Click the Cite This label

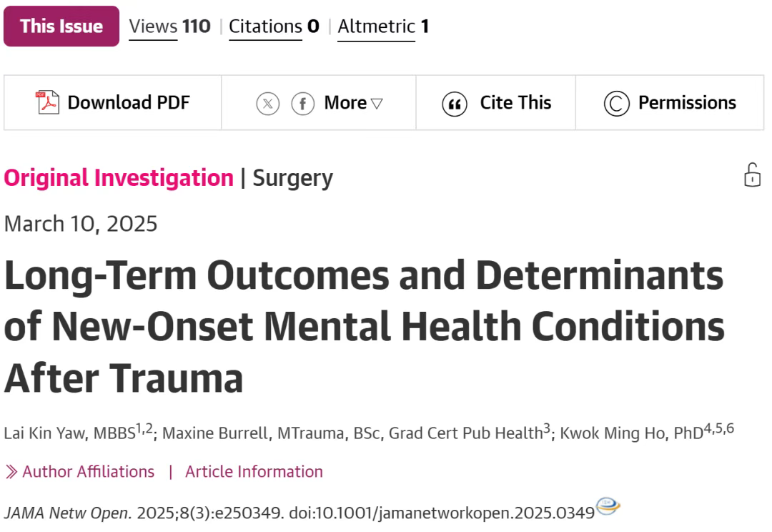point(515,102)
